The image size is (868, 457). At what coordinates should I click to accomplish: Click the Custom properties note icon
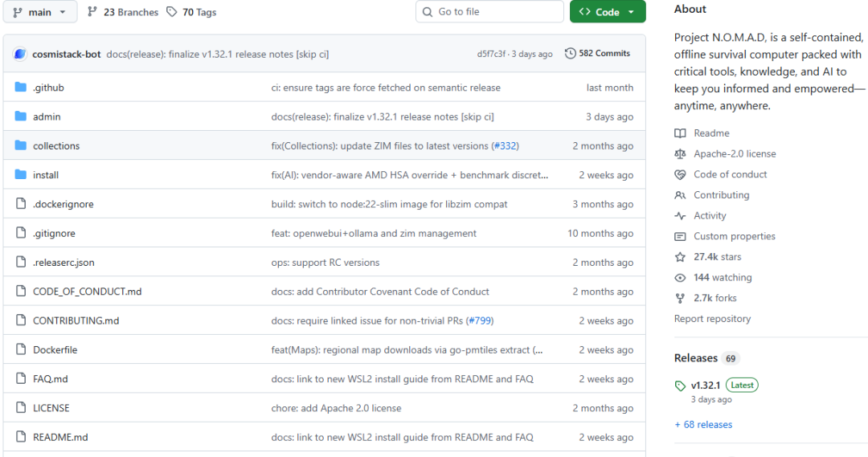[680, 236]
